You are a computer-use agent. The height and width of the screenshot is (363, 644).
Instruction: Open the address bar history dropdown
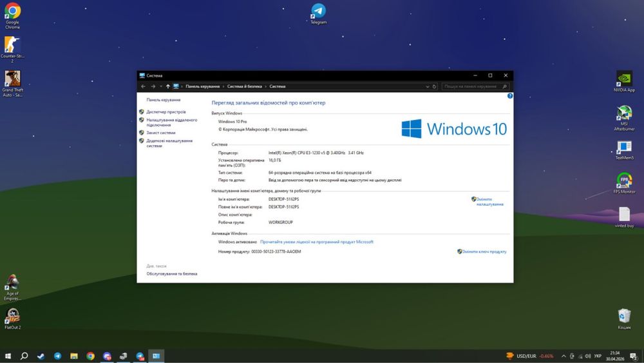coord(427,86)
